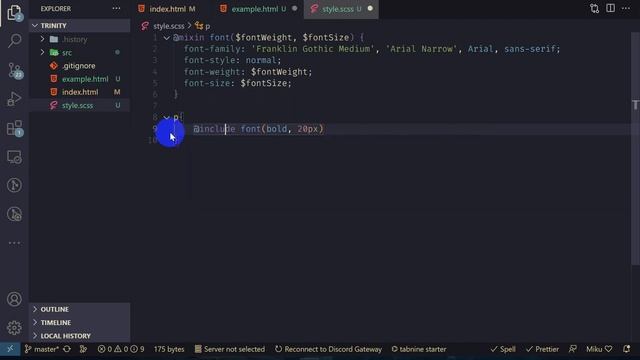The image size is (640, 360).
Task: Open the Manage gear menu
Action: [x=14, y=327]
